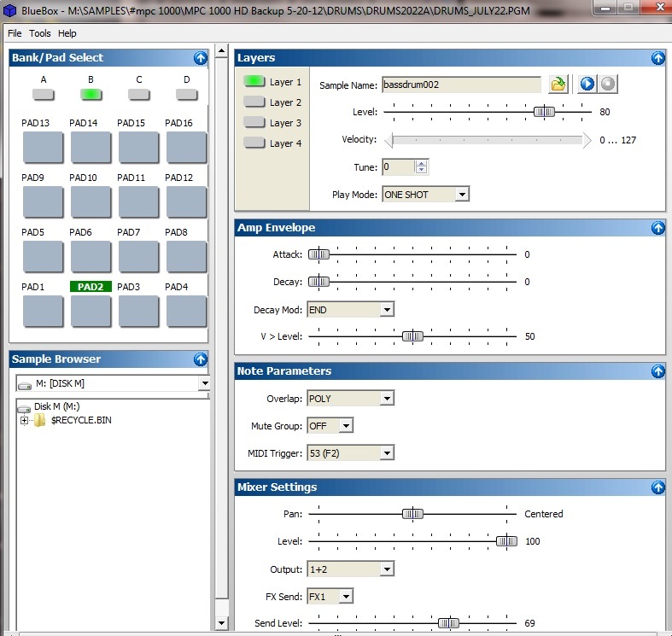Image resolution: width=672 pixels, height=636 pixels.
Task: Select bank C
Action: coord(139,94)
